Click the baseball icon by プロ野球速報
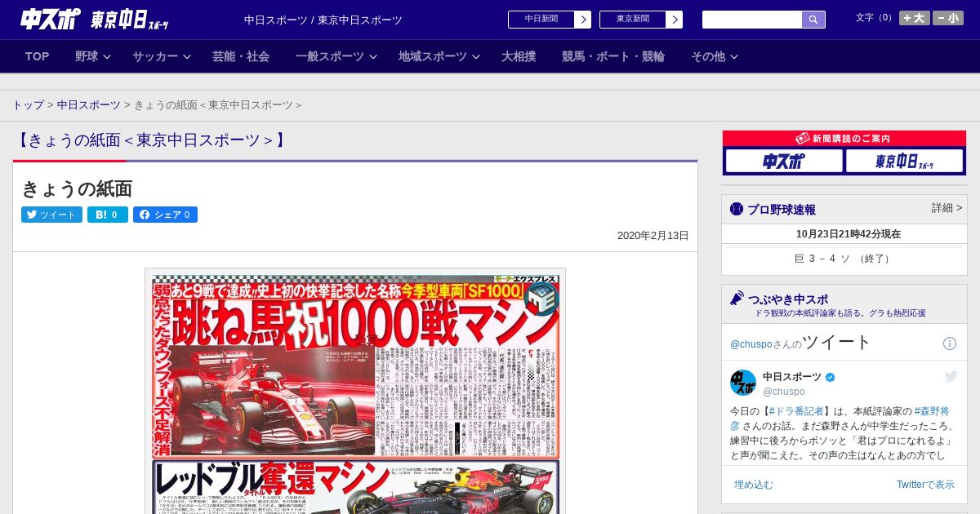Screen dimensions: 980x514 [737, 209]
